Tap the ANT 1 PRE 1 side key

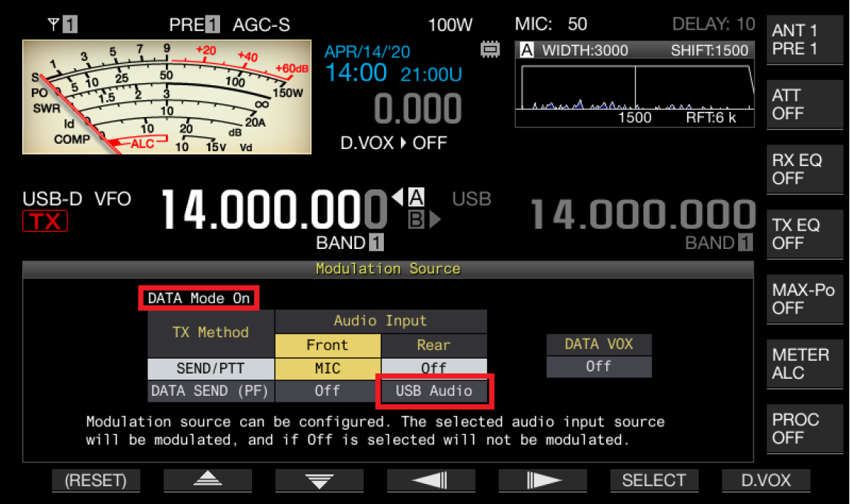click(805, 39)
